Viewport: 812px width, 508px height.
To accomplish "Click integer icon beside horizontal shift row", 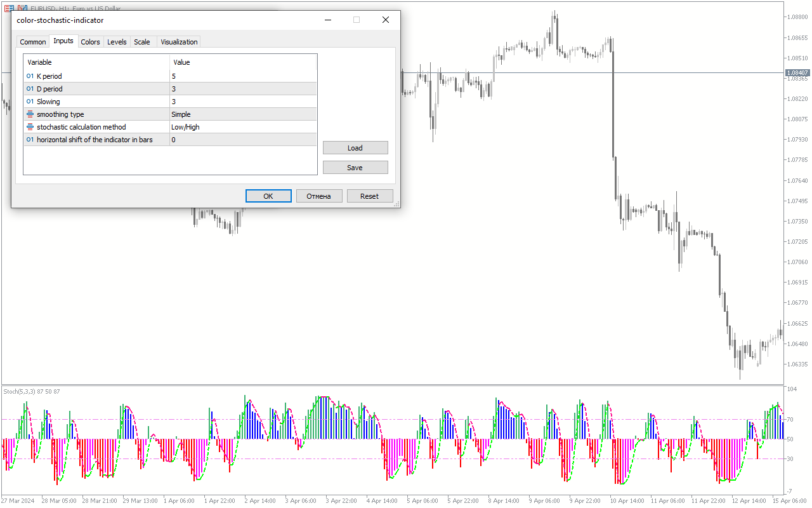I will pyautogui.click(x=30, y=140).
